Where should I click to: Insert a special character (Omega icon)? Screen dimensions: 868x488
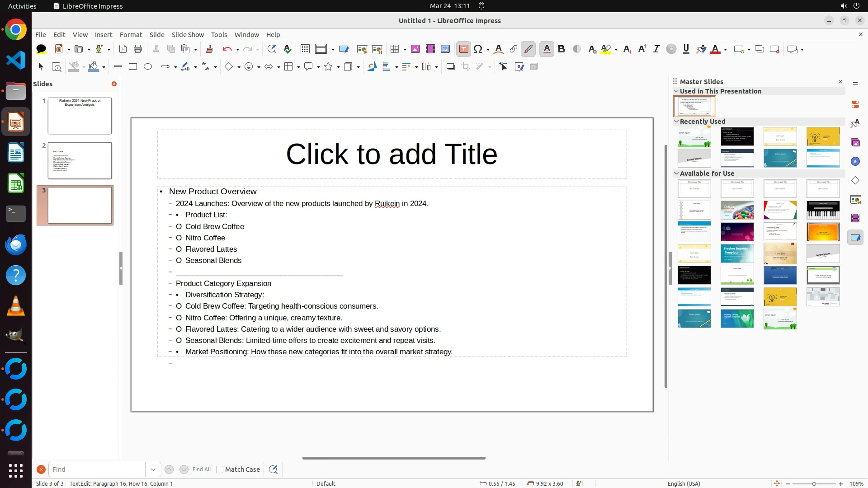[x=478, y=49]
